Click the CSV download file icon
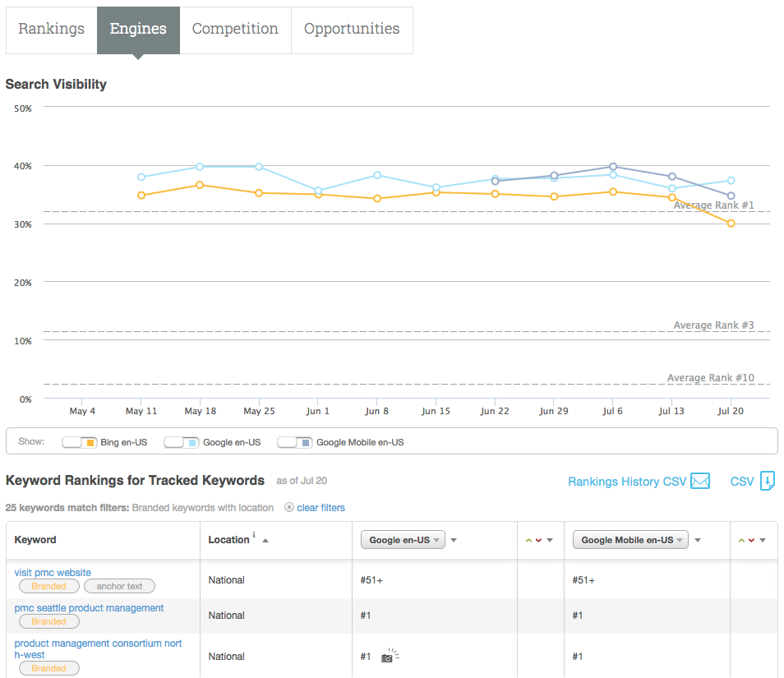 [x=767, y=482]
